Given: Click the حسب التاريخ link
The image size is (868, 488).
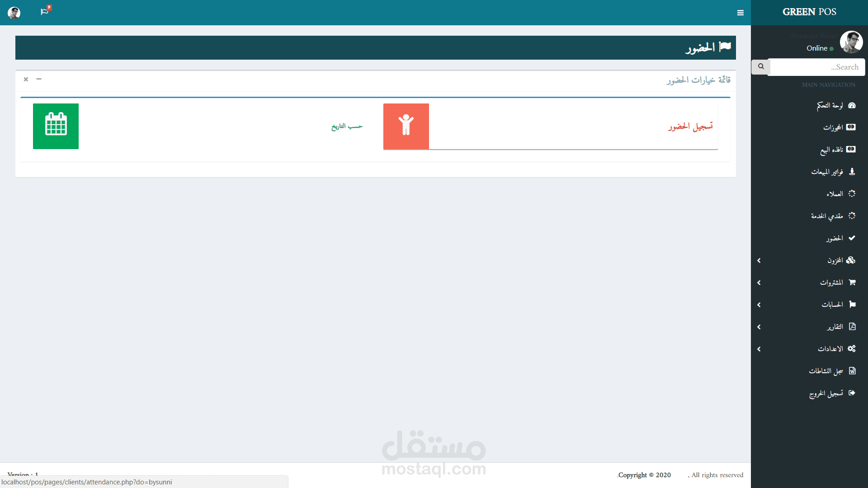Looking at the screenshot, I should [347, 126].
